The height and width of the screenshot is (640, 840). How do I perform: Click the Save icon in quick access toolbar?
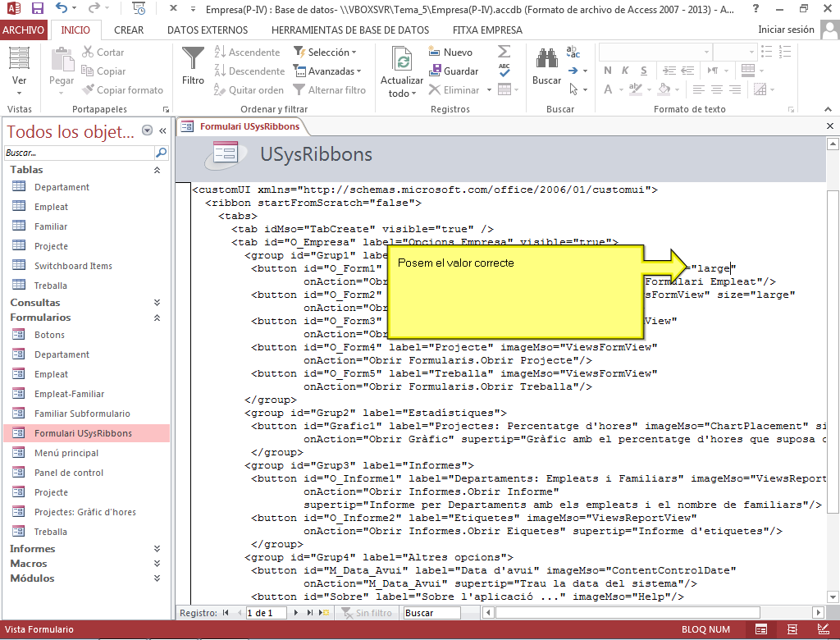click(37, 8)
